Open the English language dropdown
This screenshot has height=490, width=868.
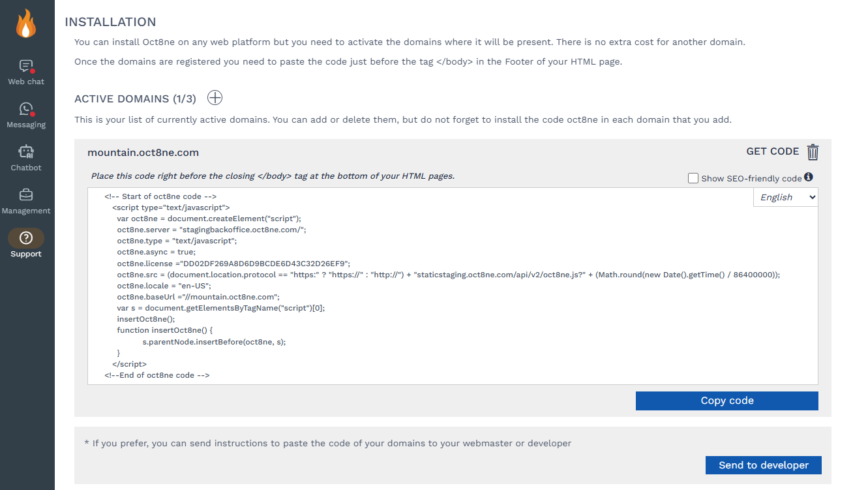coord(786,197)
